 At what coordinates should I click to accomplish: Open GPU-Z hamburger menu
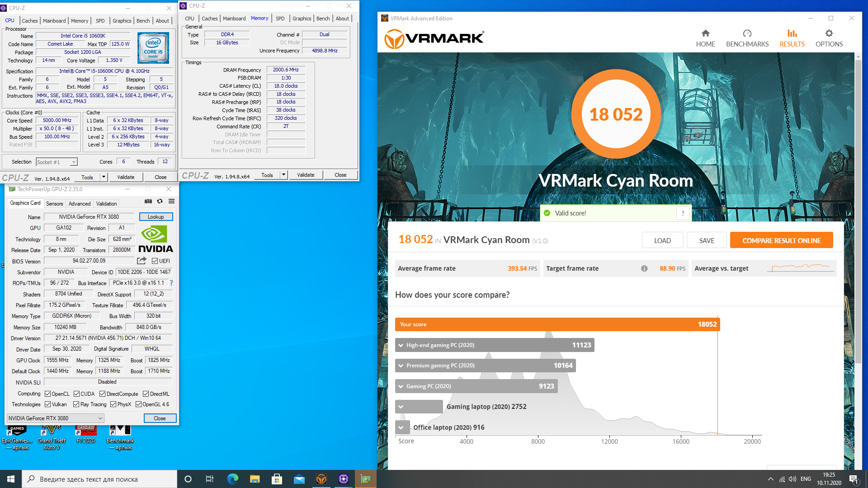click(x=171, y=202)
